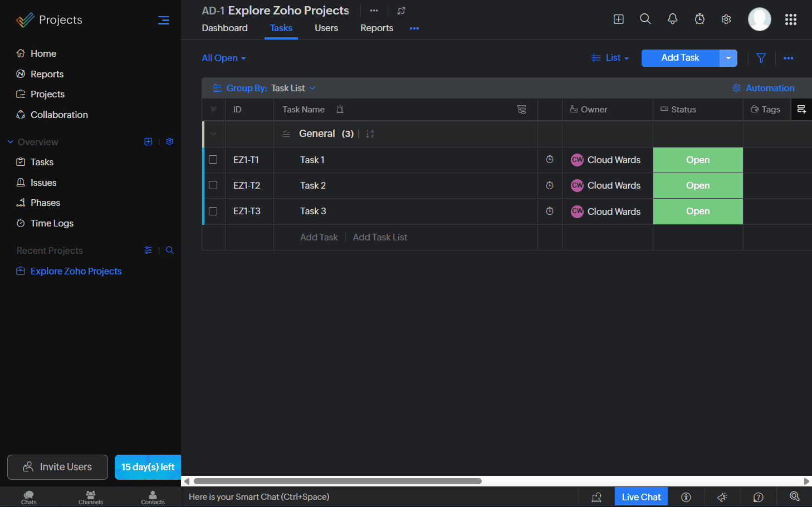Select the EZ1-T2 task checkbox

[213, 185]
